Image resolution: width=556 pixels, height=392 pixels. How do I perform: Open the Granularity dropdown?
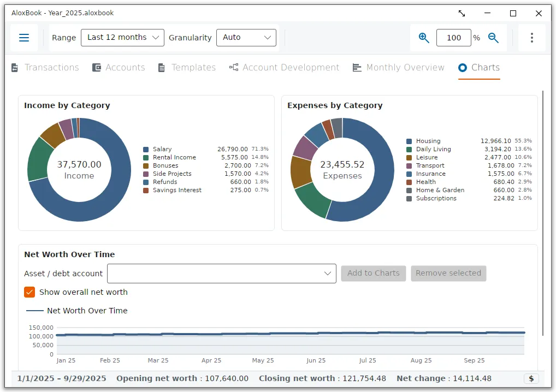pyautogui.click(x=246, y=38)
